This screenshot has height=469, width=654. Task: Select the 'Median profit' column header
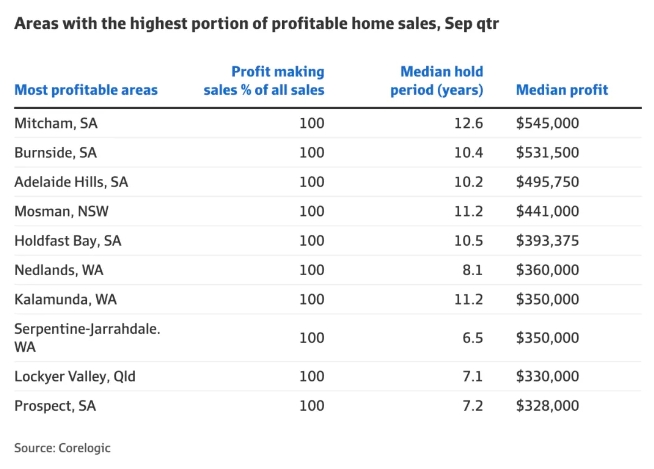[x=562, y=91]
